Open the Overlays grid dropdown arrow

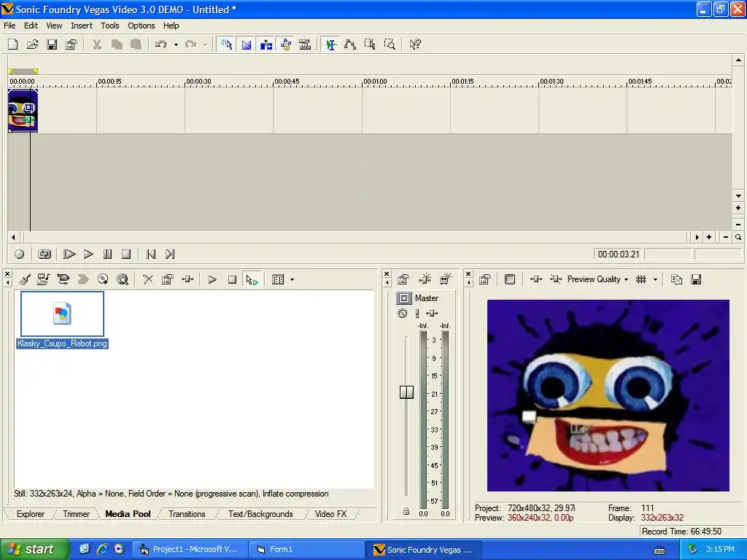click(655, 279)
